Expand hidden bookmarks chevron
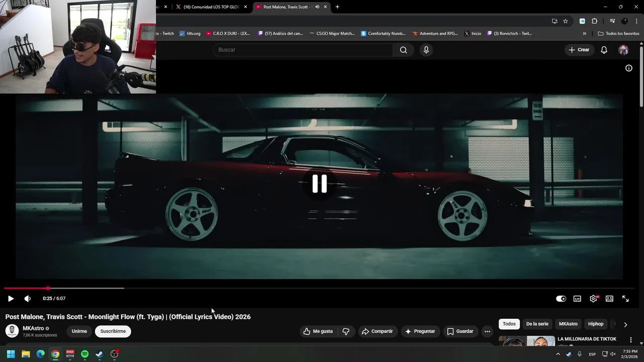This screenshot has width=644, height=362. click(584, 34)
